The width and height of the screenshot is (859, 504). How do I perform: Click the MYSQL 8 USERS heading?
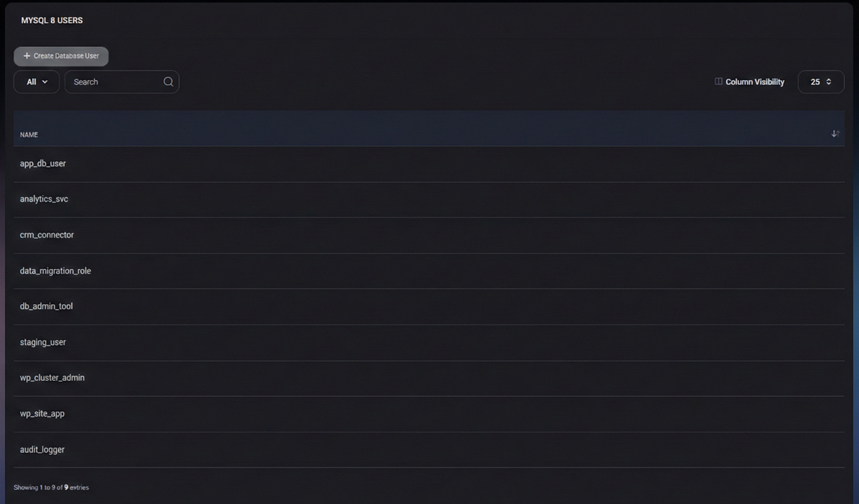click(52, 20)
